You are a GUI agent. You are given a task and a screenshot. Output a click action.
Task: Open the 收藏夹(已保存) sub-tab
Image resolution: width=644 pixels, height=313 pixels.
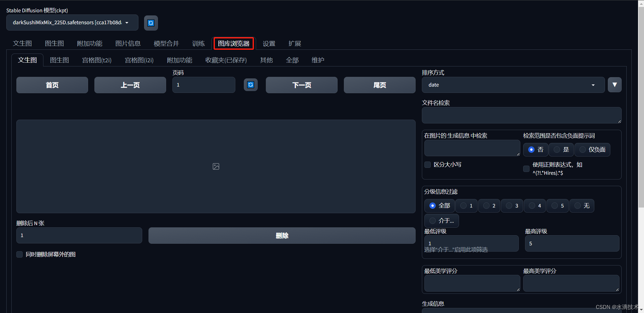pyautogui.click(x=226, y=60)
